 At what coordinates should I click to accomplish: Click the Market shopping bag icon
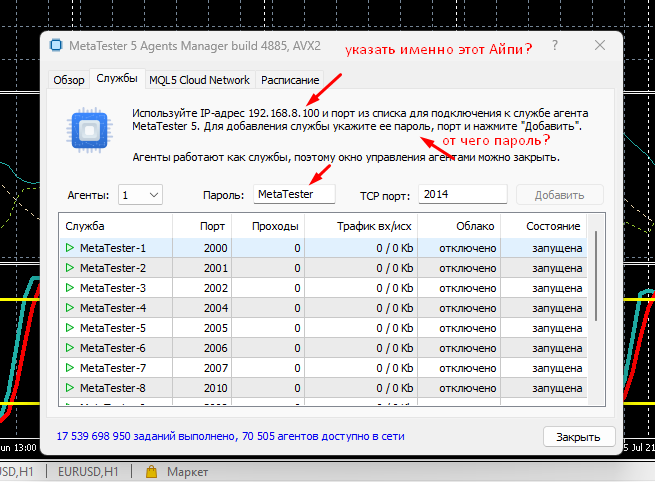151,472
